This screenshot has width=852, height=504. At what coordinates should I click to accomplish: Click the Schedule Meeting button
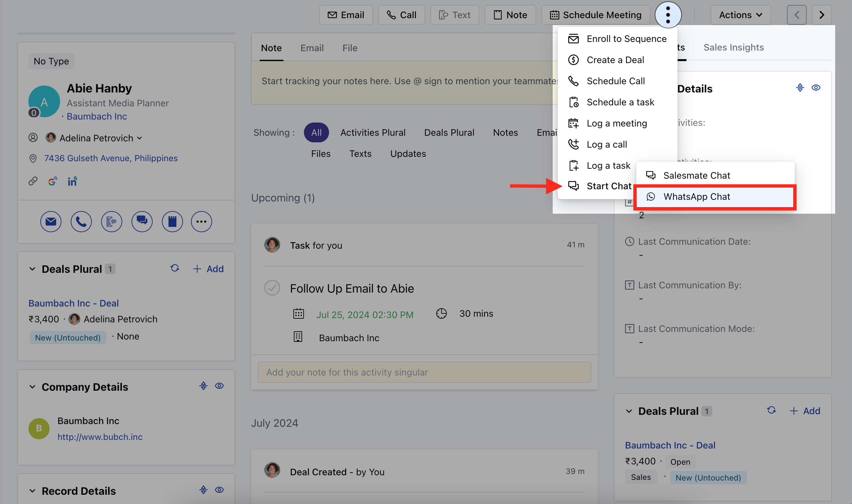[596, 15]
